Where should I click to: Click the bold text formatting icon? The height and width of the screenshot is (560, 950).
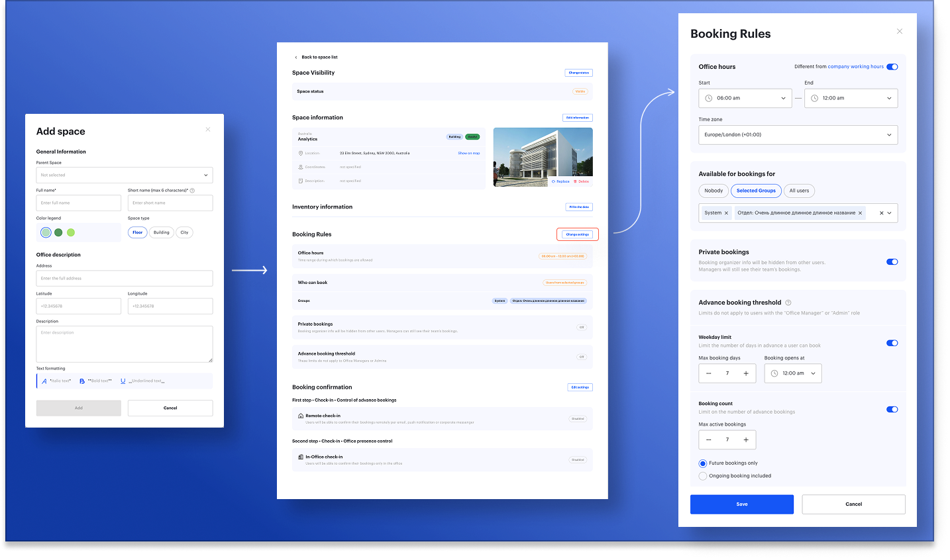click(x=82, y=381)
